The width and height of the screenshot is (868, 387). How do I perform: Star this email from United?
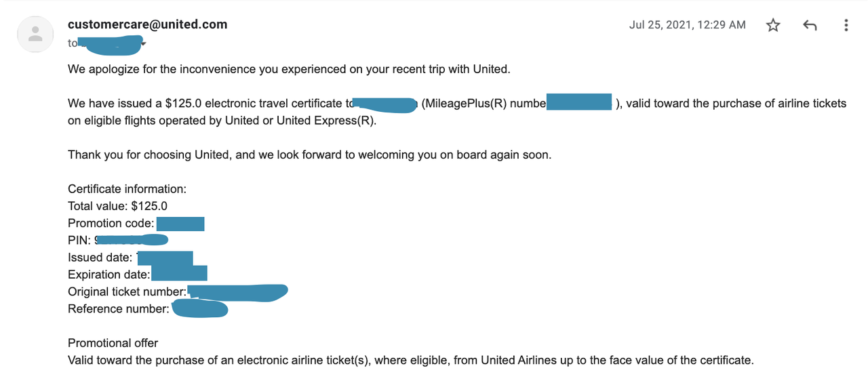click(x=773, y=25)
